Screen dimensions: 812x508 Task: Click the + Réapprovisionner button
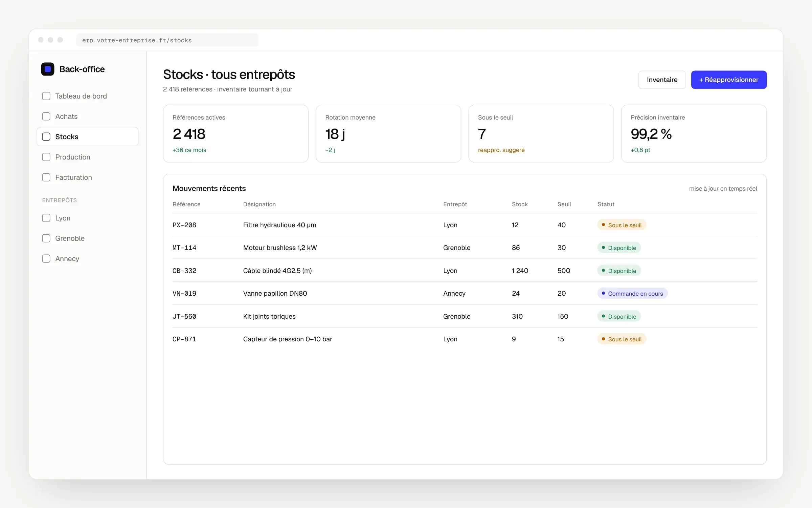[x=729, y=80]
